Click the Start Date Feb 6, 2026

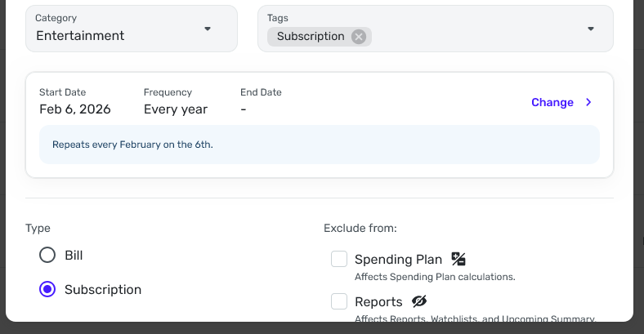(x=75, y=109)
